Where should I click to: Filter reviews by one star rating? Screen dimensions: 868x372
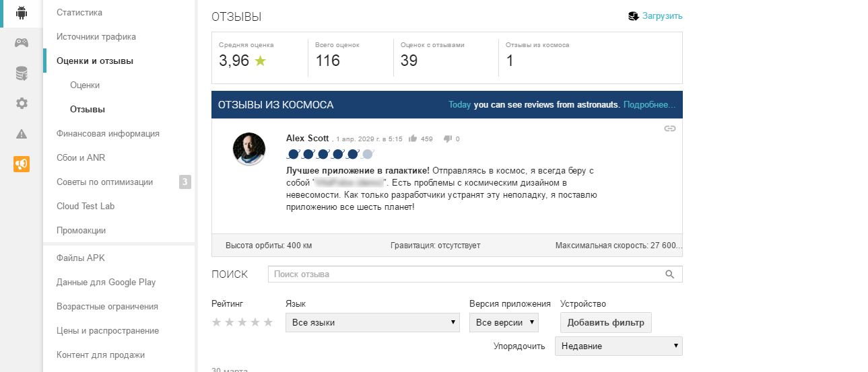217,322
